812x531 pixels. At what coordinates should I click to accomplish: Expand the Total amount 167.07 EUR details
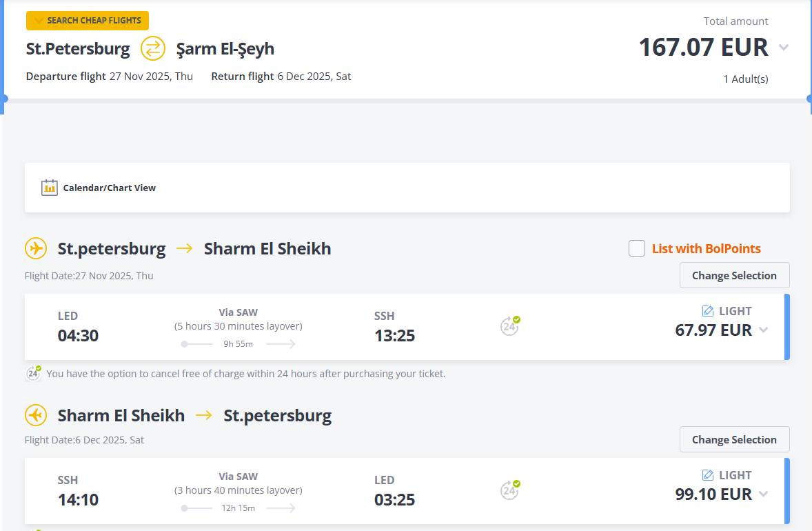tap(784, 48)
